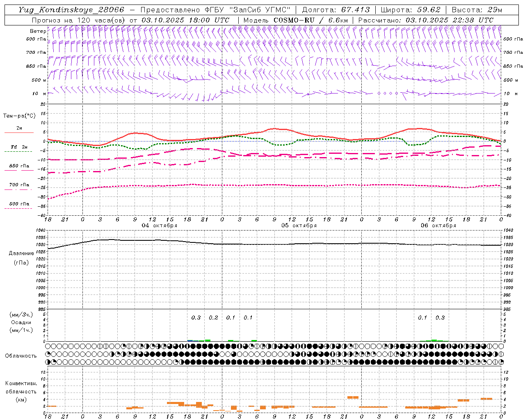525x420 pixels.
Task: Click the Давление (гПа) pressure label
Action: [x=21, y=258]
